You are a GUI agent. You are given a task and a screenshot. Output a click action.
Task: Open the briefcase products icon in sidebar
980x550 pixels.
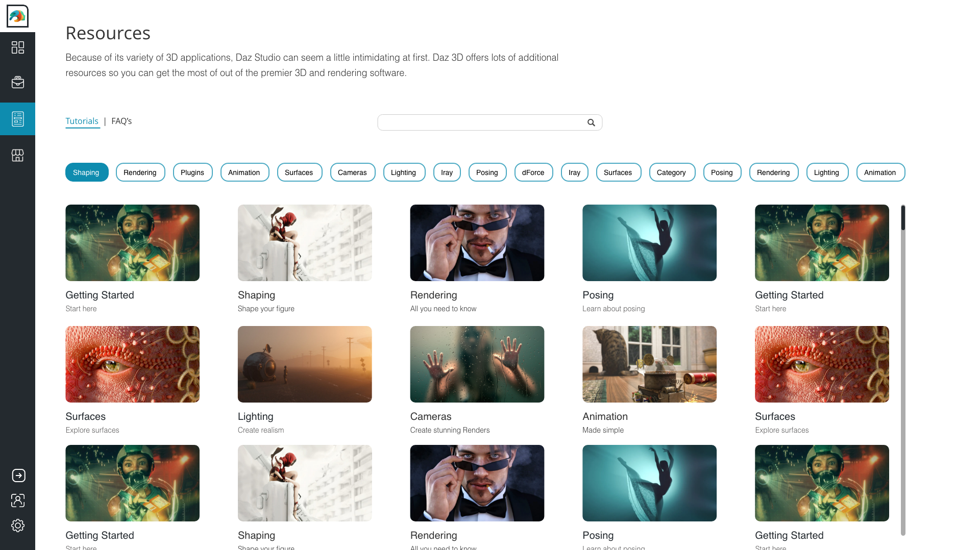pyautogui.click(x=18, y=82)
